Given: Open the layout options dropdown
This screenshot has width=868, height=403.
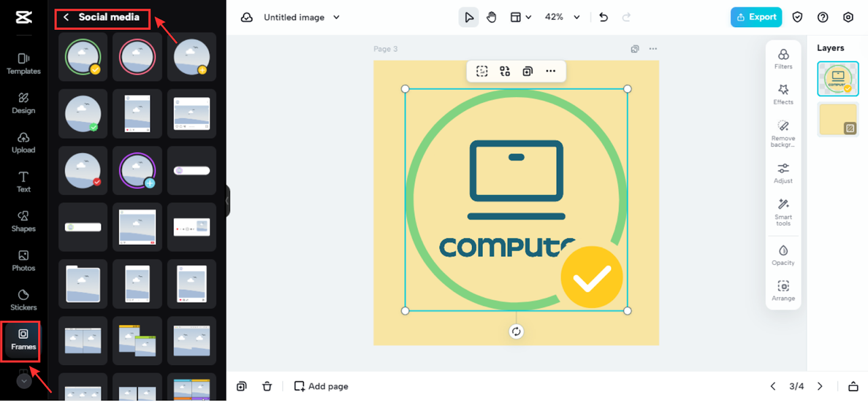Looking at the screenshot, I should tap(521, 17).
